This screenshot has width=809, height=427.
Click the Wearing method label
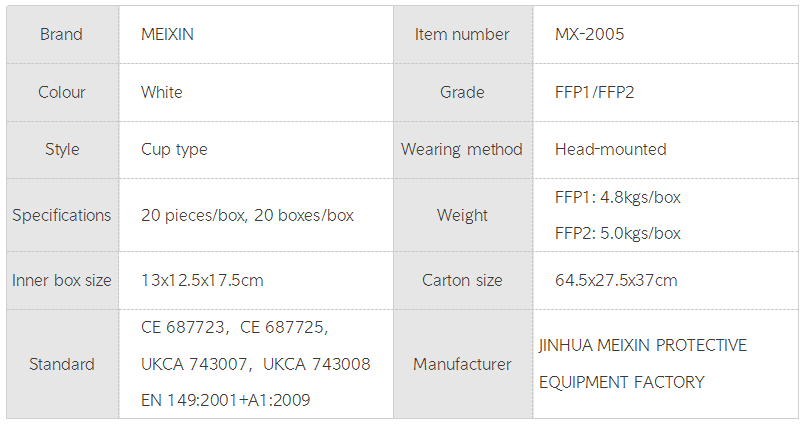pos(462,149)
